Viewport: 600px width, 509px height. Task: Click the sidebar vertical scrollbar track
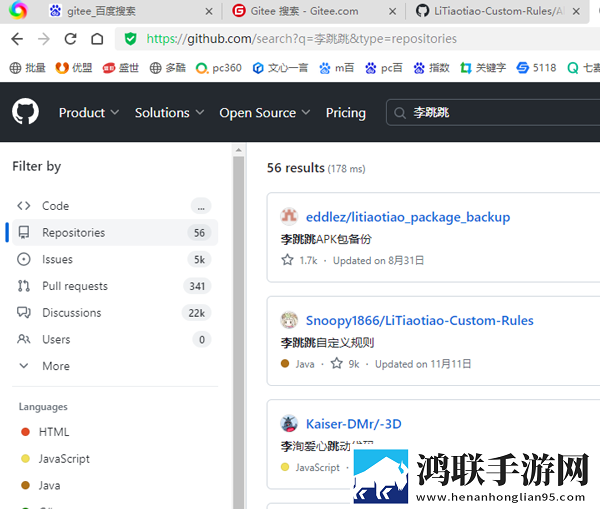click(x=238, y=332)
